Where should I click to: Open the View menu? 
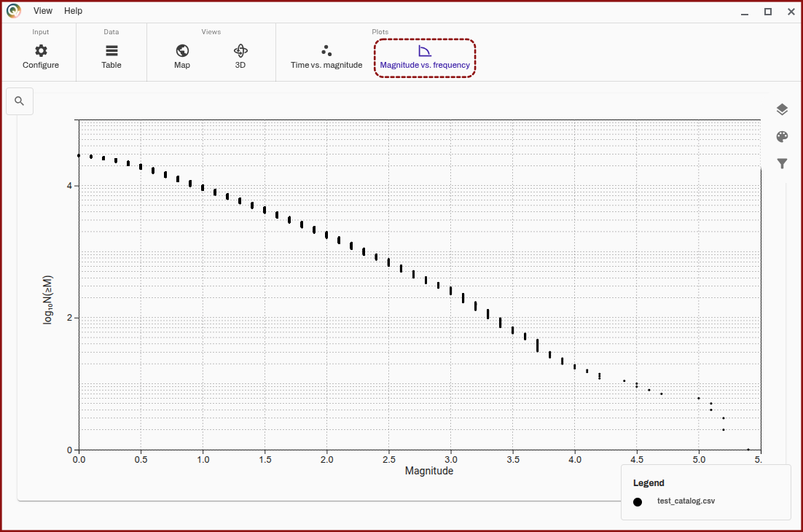pos(43,11)
